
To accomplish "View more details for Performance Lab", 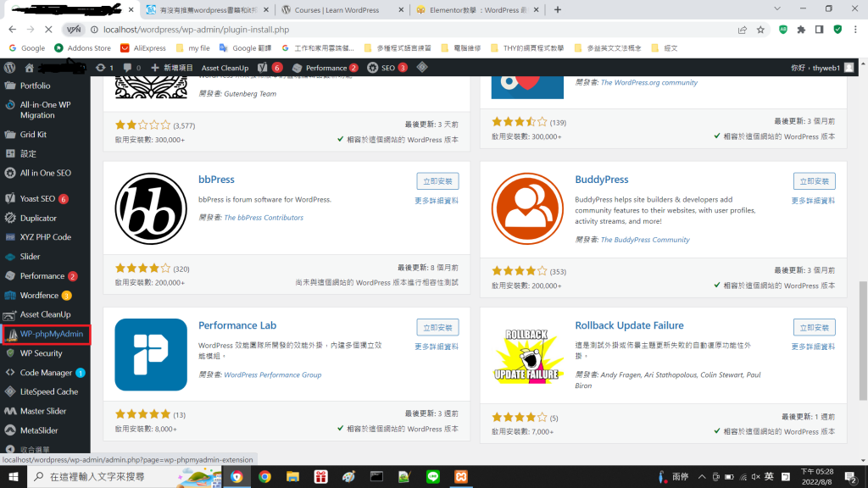I will coord(437,347).
